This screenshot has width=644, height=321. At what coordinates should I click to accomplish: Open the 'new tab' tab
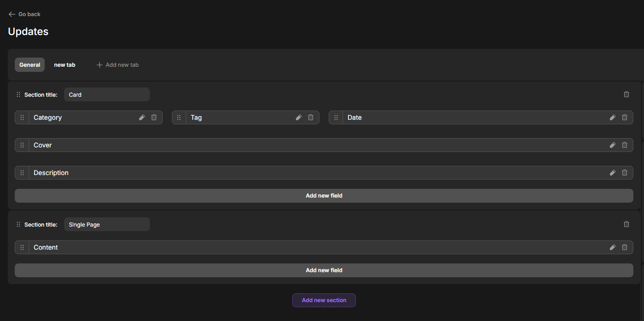click(65, 65)
